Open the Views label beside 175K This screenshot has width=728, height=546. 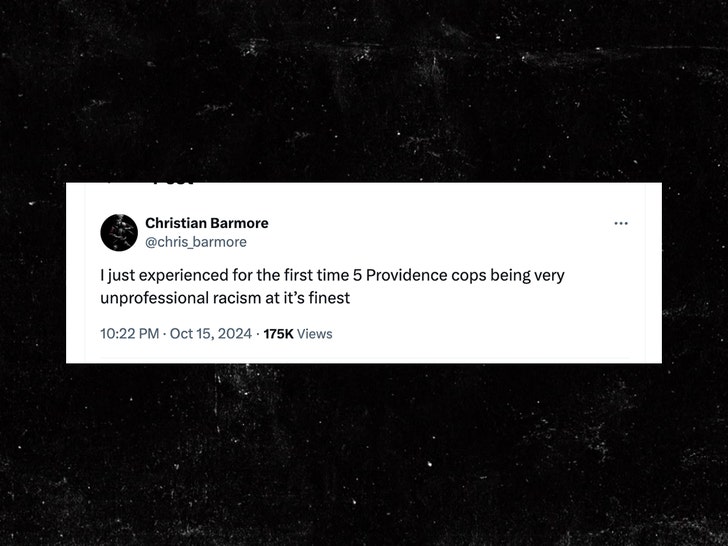click(x=315, y=333)
